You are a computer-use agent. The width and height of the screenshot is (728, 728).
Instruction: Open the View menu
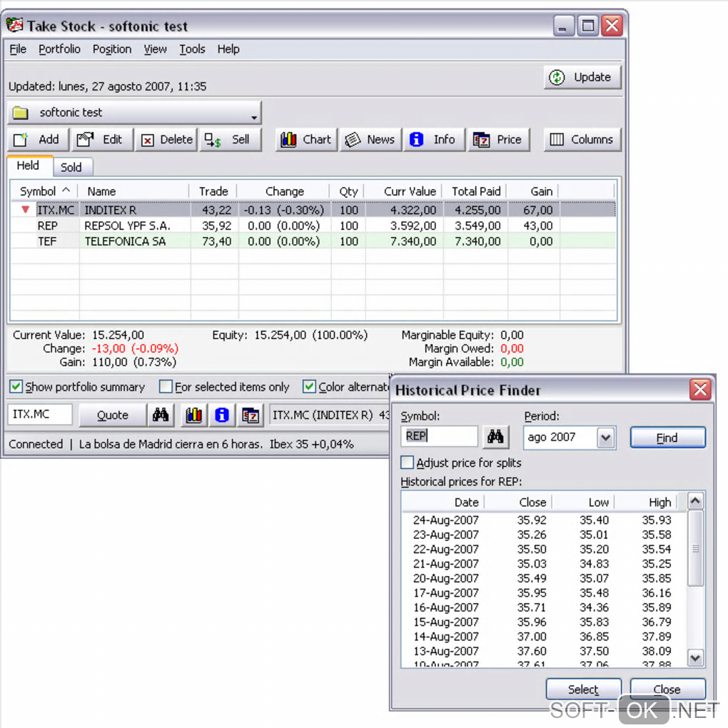point(155,49)
